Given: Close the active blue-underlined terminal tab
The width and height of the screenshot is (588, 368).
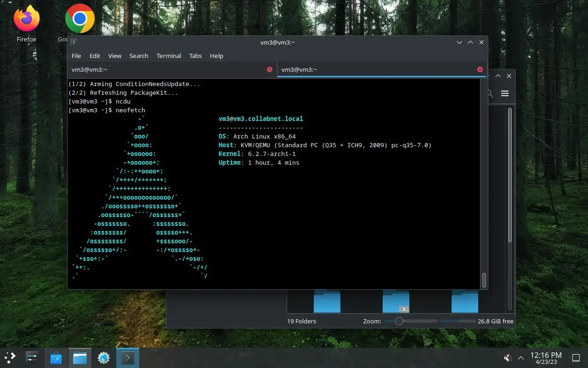Looking at the screenshot, I should click(x=480, y=69).
